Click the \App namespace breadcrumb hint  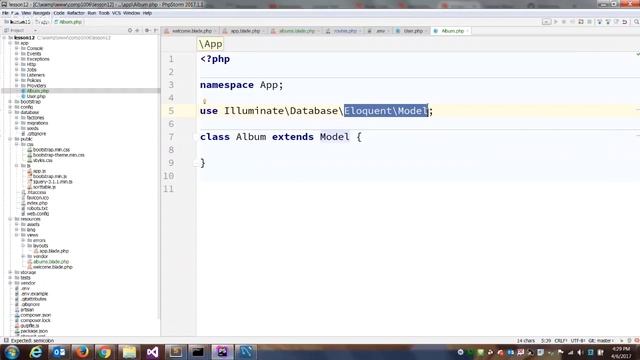tap(211, 44)
